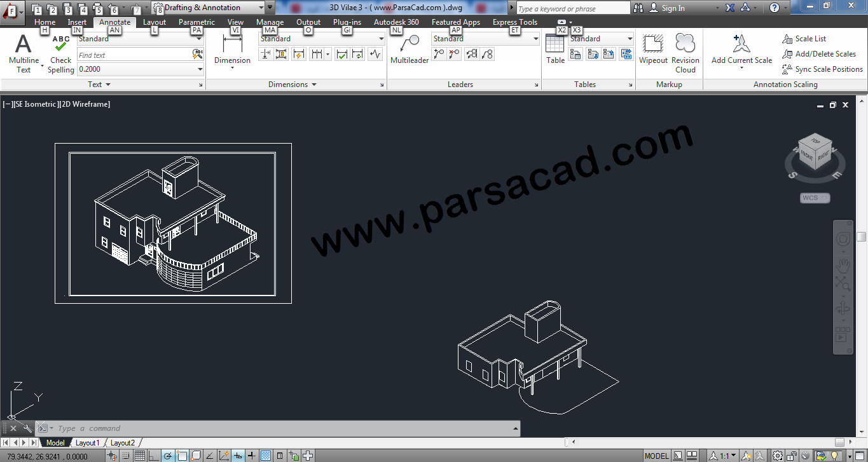The image size is (868, 462).
Task: Toggle Grid Display in status bar
Action: pyautogui.click(x=140, y=456)
